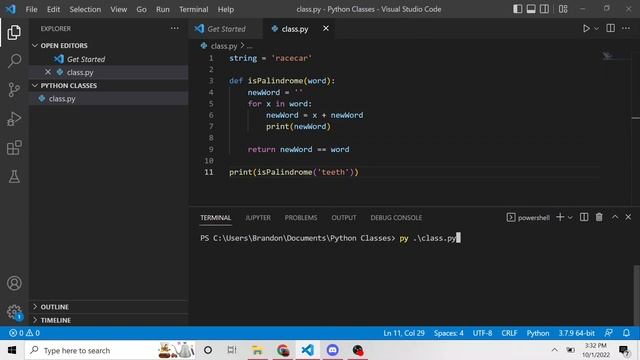Screen dimensions: 640x360
Task: Open the Explorer view in the activity bar
Action: pyautogui.click(x=14, y=32)
